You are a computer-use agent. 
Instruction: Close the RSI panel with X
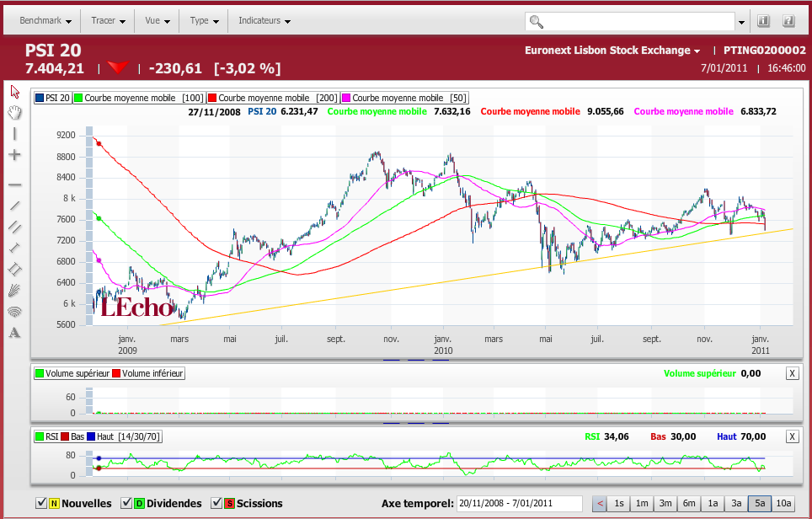(x=792, y=436)
